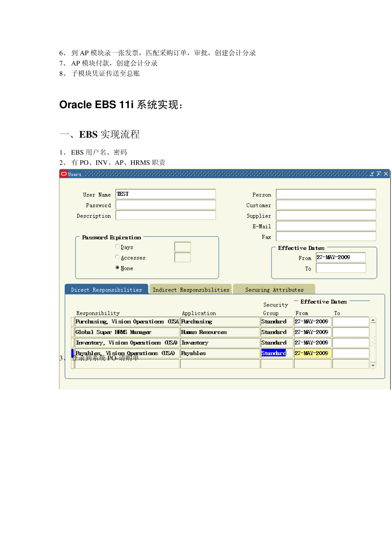Switch to Direct Responsibilities tab
392x555 pixels.
click(106, 289)
